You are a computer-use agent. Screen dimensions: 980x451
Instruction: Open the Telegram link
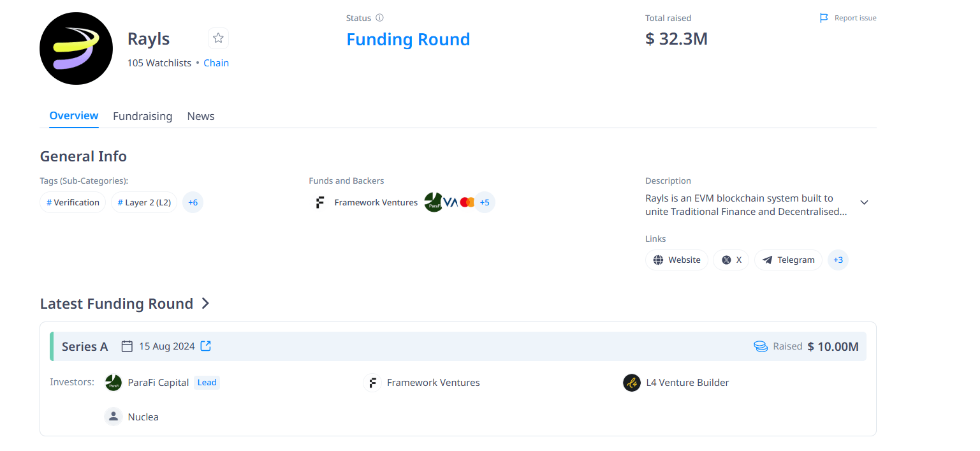[788, 260]
